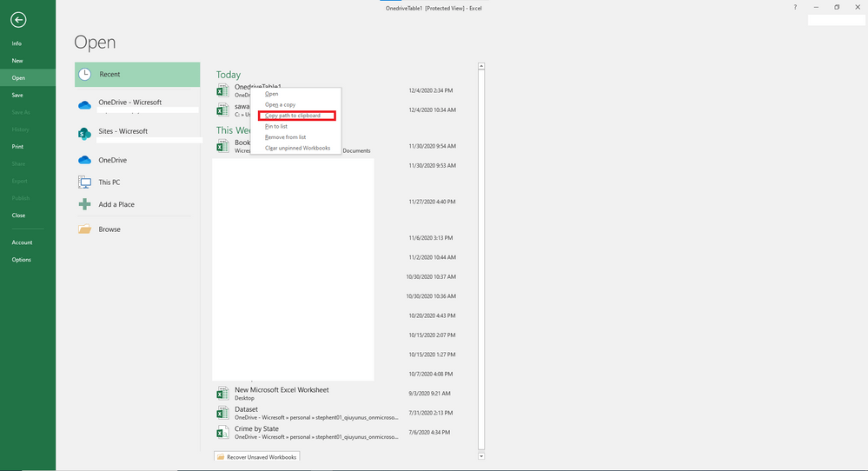Open OneDrive - Wicresoft cloud icon
The width and height of the screenshot is (868, 471).
[84, 105]
